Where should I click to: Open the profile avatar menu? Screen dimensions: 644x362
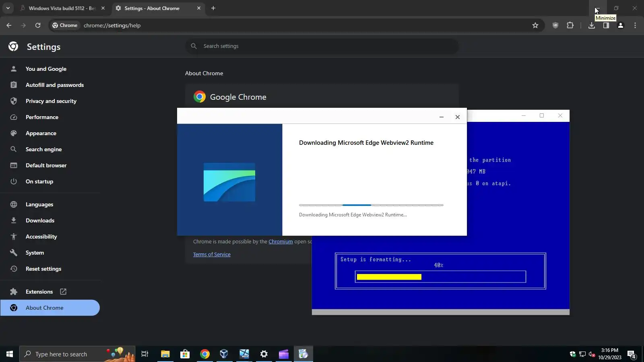(621, 25)
